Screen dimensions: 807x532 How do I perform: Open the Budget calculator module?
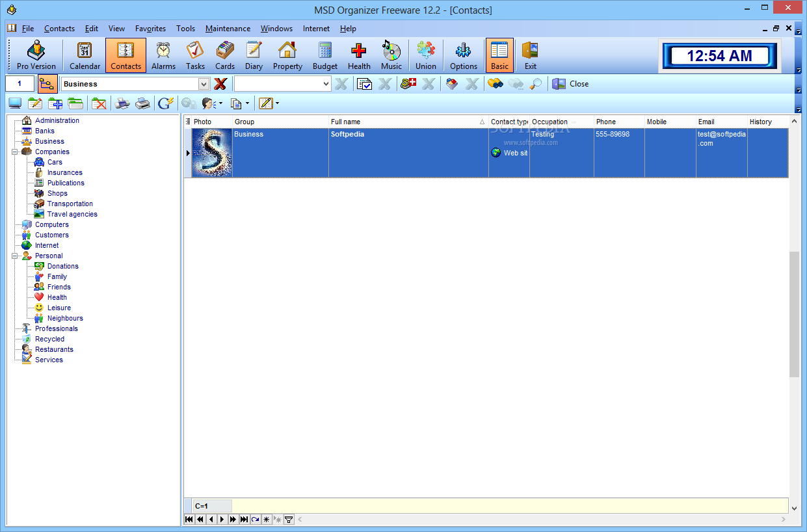click(325, 55)
